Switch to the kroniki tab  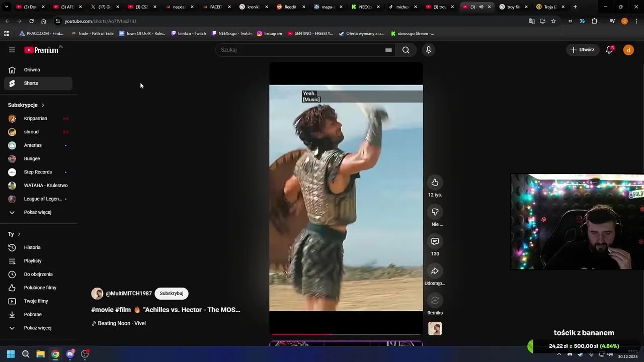(253, 7)
